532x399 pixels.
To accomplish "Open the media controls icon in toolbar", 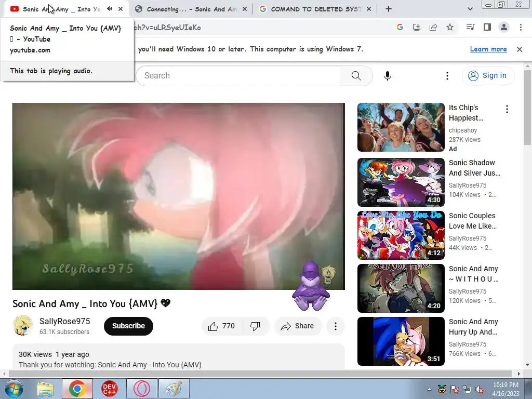I will point(471,27).
